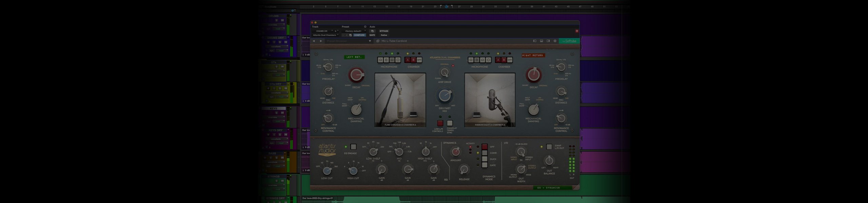The height and width of the screenshot is (203, 868).
Task: Click the previous preset arrow
Action: pyautogui.click(x=314, y=41)
